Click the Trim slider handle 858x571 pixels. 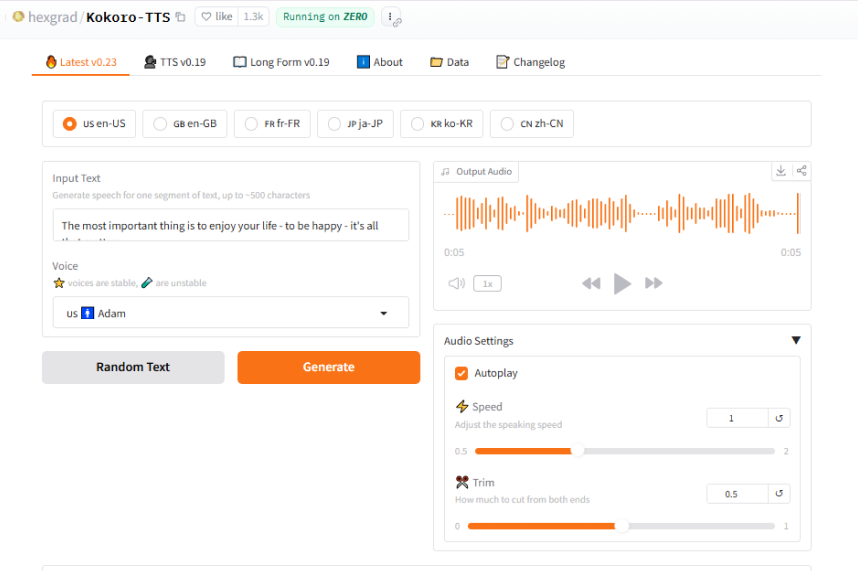point(622,526)
